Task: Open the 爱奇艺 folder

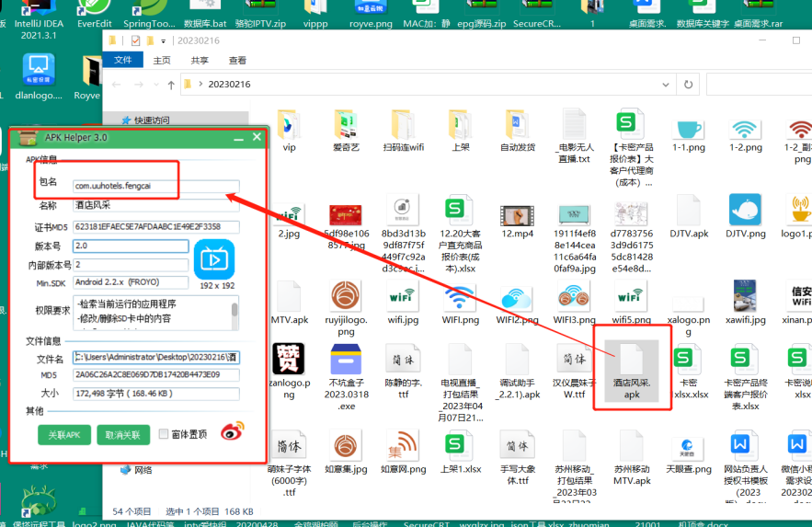Action: [346, 132]
